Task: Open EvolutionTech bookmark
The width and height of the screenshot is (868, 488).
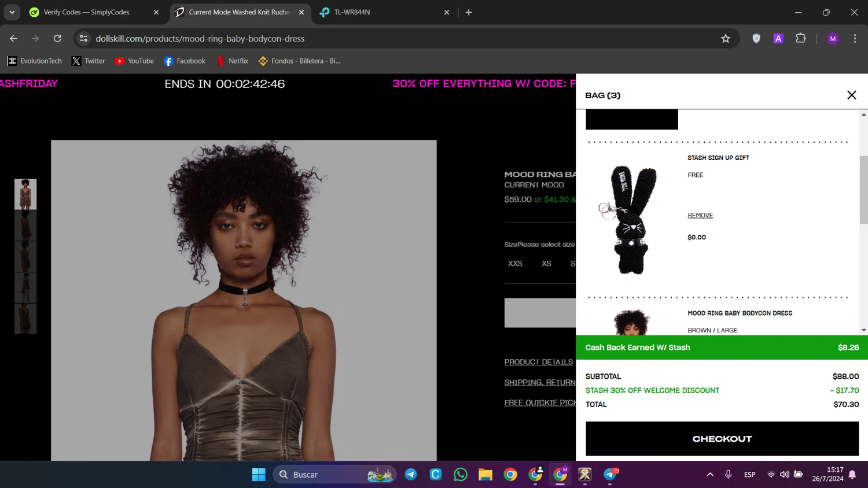Action: tap(35, 61)
